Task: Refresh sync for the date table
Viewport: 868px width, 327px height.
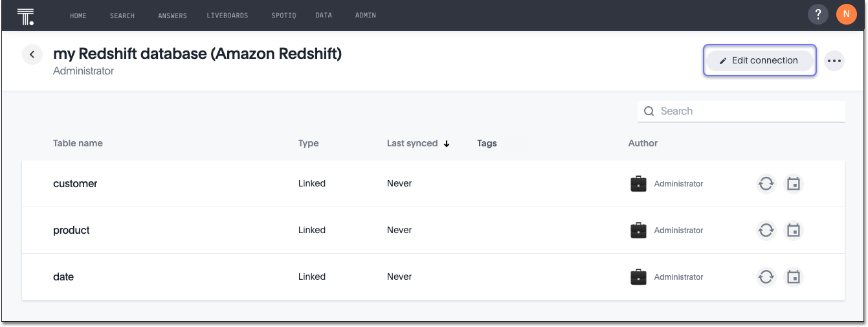Action: click(x=766, y=277)
